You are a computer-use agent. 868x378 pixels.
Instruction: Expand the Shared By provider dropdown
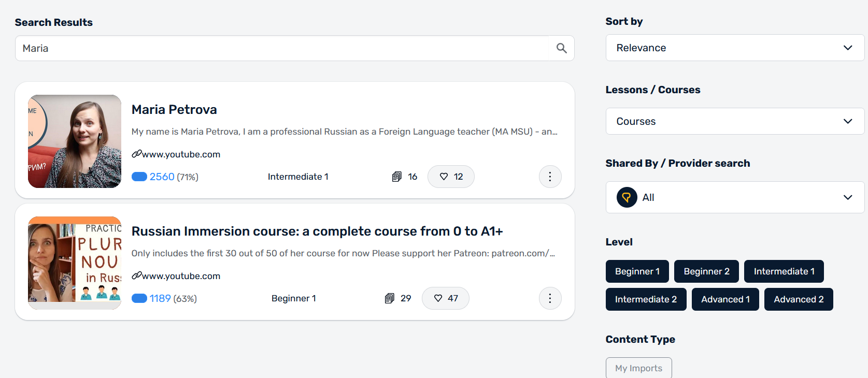coord(734,197)
